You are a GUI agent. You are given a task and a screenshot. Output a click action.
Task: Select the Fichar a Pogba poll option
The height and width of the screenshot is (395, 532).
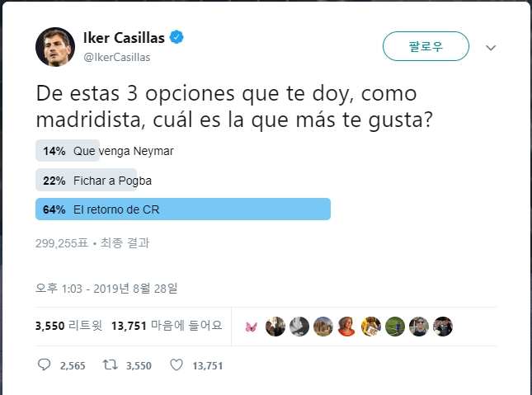pyautogui.click(x=94, y=181)
